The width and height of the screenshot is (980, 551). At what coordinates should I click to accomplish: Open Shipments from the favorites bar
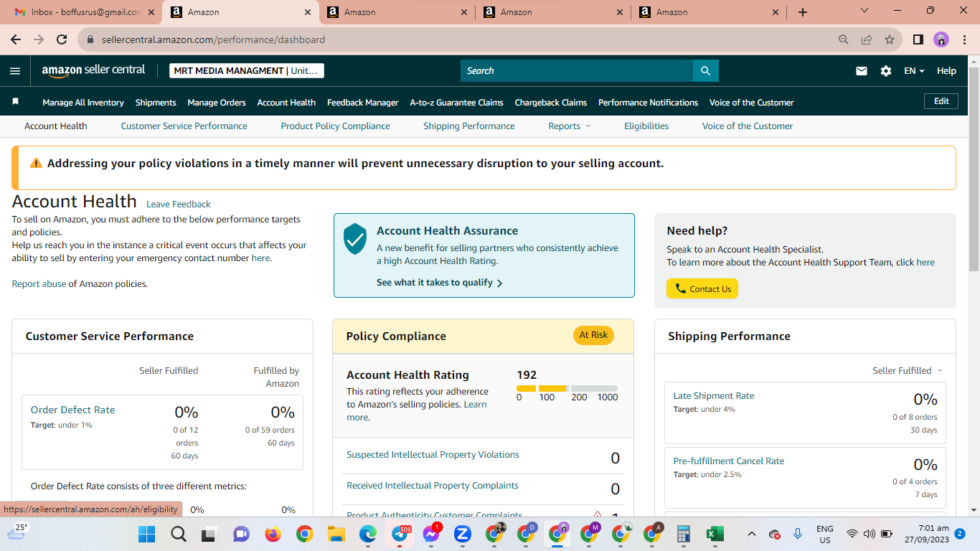click(x=156, y=103)
